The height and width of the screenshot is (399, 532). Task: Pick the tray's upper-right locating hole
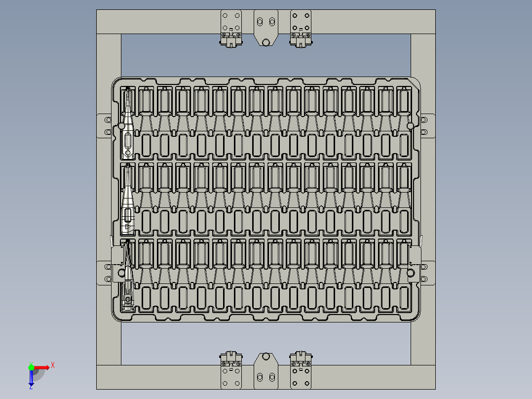(x=410, y=126)
